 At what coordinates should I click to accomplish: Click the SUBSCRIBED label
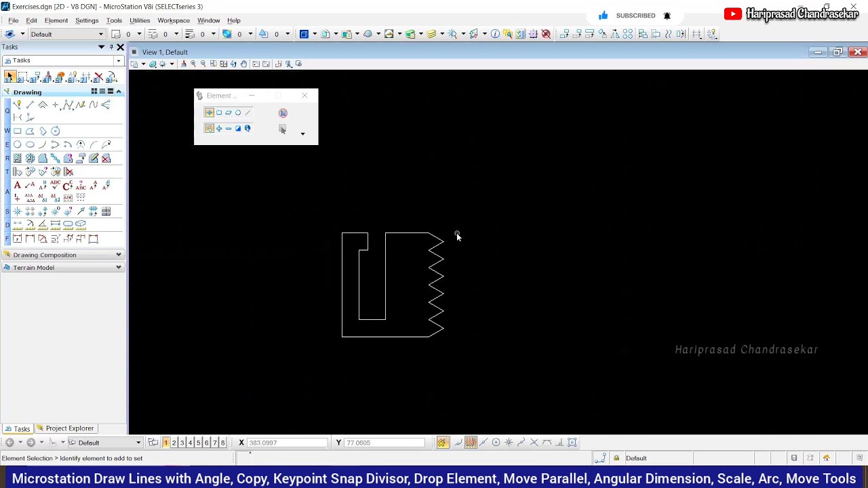coord(635,16)
